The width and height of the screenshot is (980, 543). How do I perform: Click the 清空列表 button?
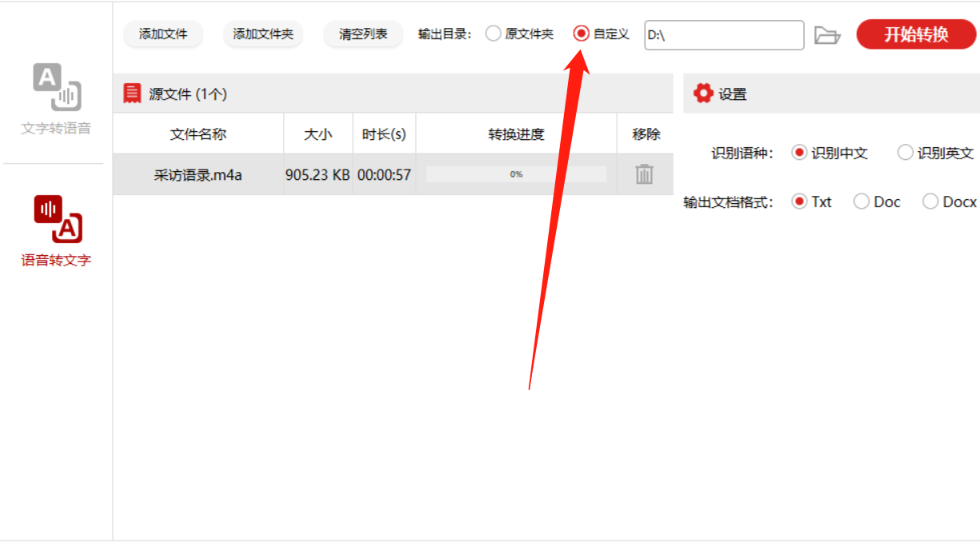point(363,34)
